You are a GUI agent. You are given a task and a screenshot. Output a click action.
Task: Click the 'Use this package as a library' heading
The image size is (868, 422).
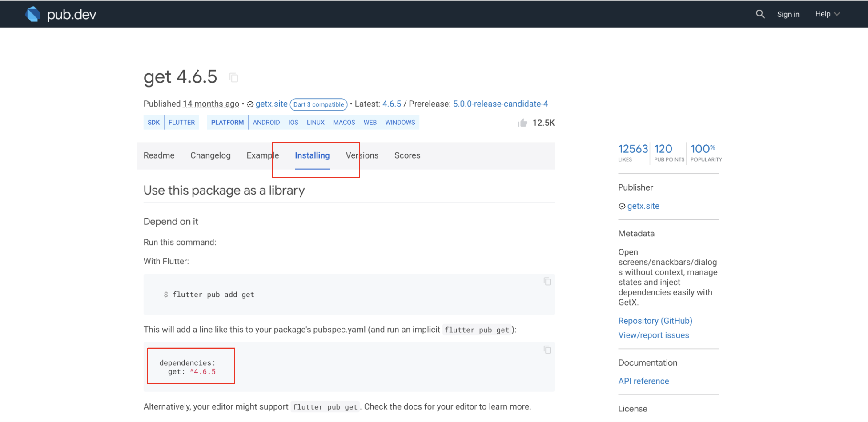pyautogui.click(x=224, y=191)
